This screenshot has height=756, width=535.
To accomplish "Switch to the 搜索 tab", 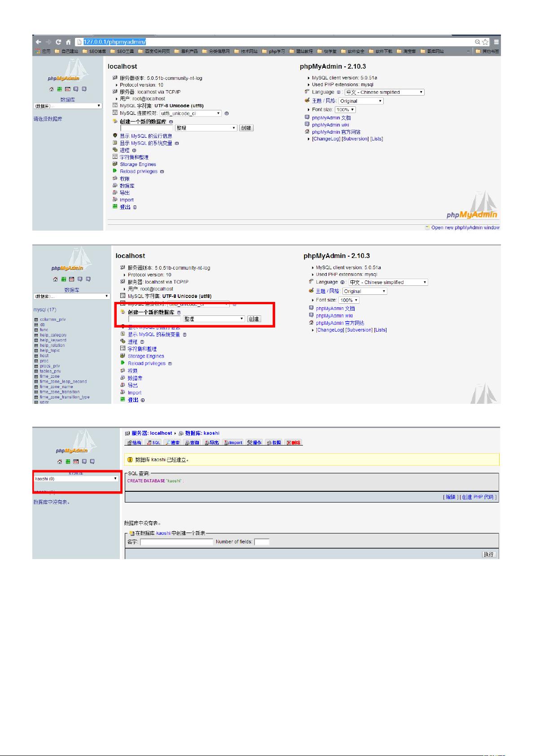I will pyautogui.click(x=173, y=443).
